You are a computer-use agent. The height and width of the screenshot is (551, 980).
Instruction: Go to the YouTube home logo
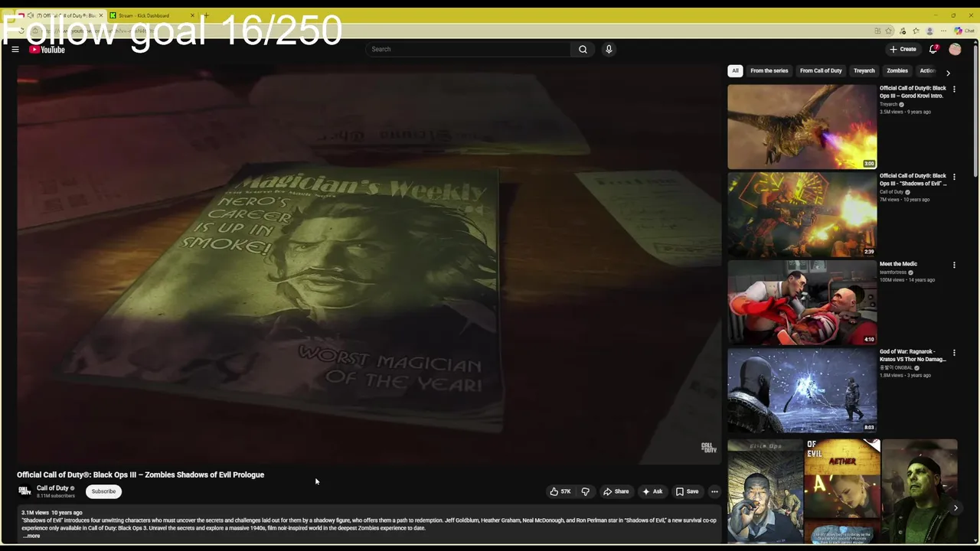(47, 50)
